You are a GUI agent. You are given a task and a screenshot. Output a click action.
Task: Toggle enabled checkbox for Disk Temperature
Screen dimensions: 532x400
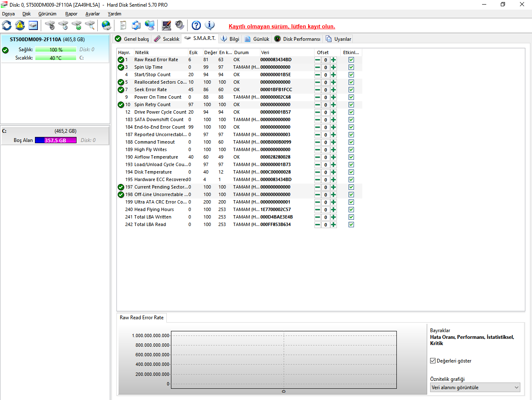coord(351,172)
